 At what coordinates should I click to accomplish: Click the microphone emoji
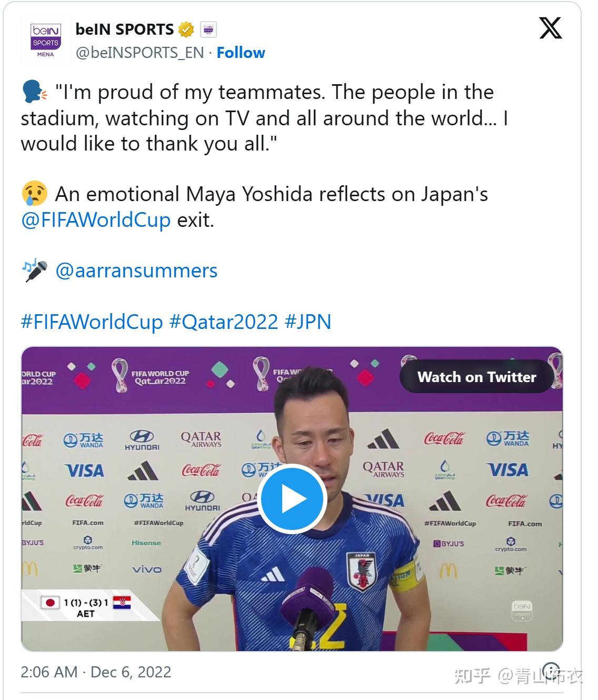pyautogui.click(x=35, y=271)
